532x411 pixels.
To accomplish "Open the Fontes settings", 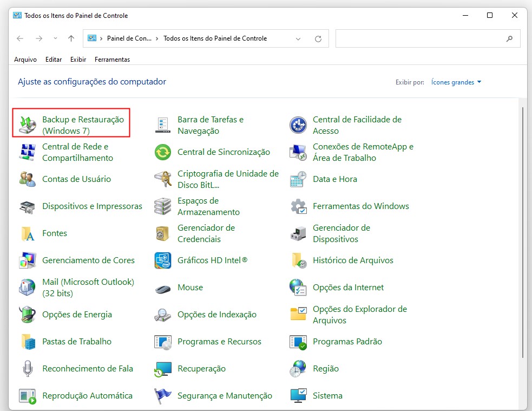I will click(x=54, y=233).
